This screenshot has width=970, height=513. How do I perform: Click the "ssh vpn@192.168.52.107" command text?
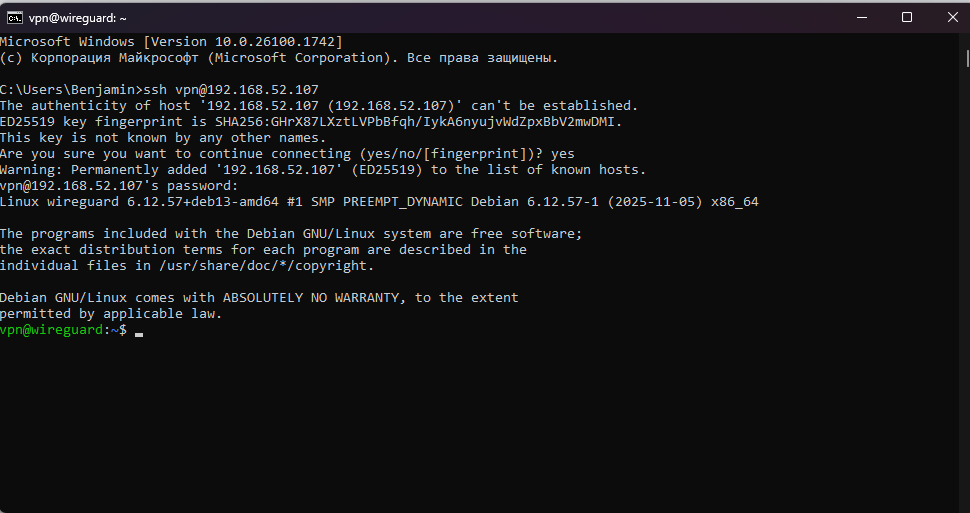[x=231, y=89]
